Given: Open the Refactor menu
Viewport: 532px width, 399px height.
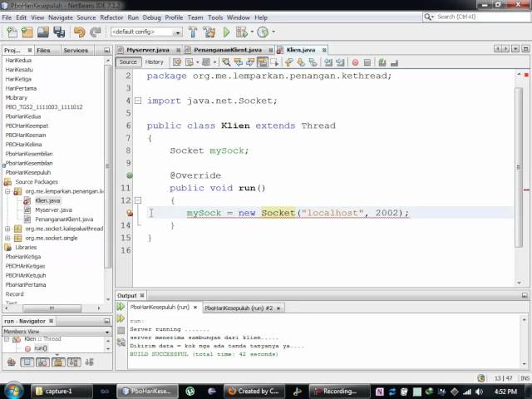Looking at the screenshot, I should [x=111, y=17].
